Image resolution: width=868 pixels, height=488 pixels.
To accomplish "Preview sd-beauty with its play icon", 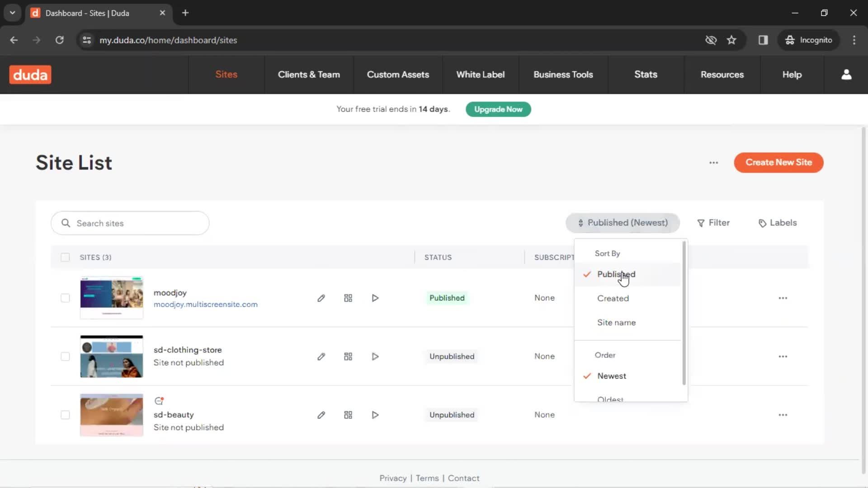I will [x=375, y=415].
